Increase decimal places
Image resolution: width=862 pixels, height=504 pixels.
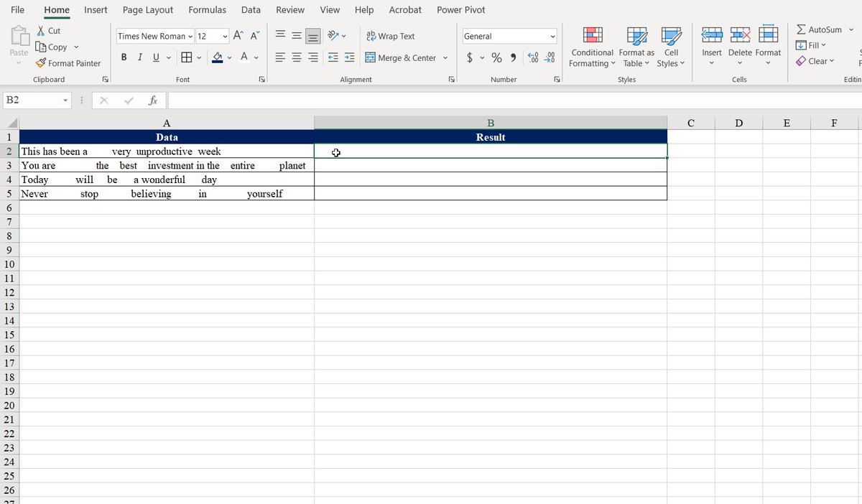click(x=533, y=57)
